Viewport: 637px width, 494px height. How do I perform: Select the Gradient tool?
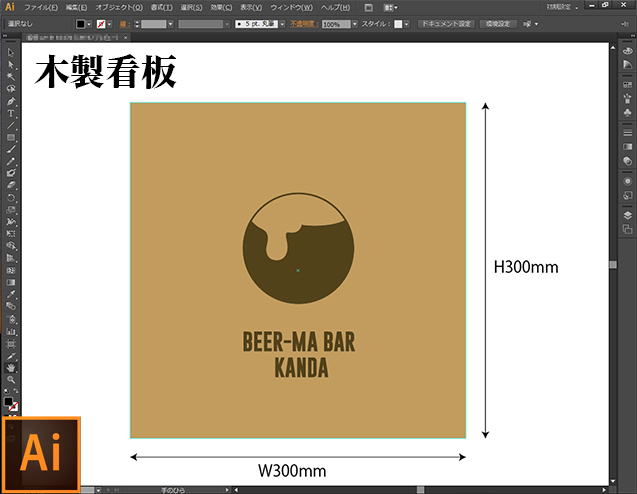[11, 282]
